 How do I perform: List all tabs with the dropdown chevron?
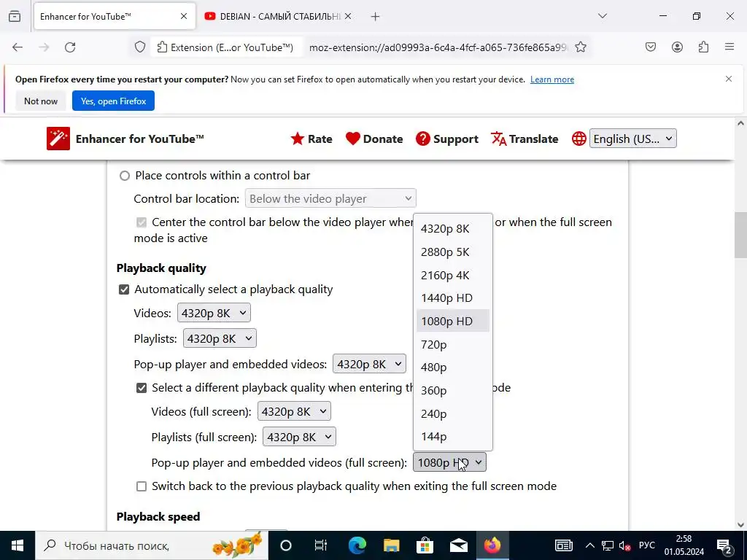pyautogui.click(x=603, y=16)
